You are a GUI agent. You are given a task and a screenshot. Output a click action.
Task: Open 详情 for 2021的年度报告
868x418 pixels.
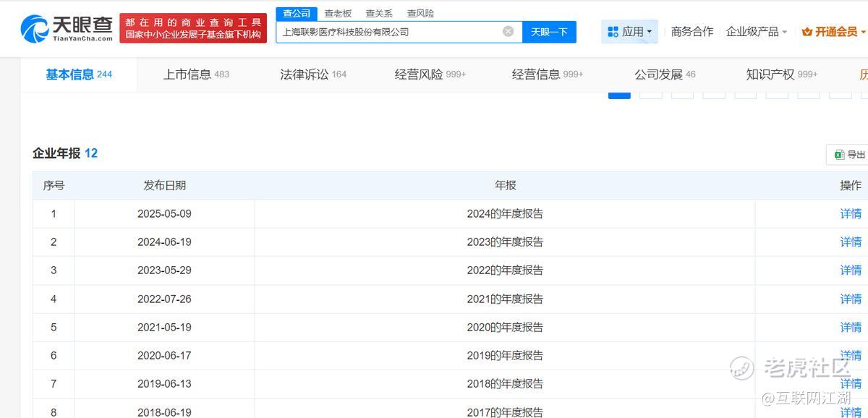point(851,299)
